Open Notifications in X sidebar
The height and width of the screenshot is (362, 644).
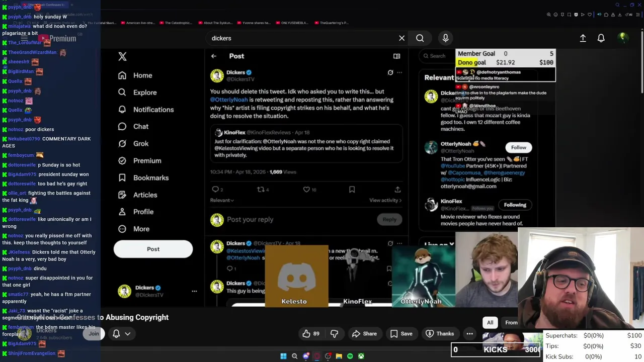pyautogui.click(x=145, y=110)
